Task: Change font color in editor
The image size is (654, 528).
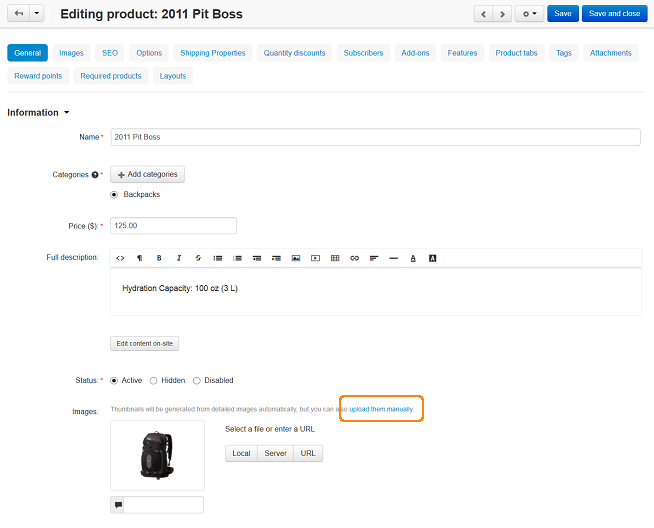Action: pyautogui.click(x=413, y=258)
